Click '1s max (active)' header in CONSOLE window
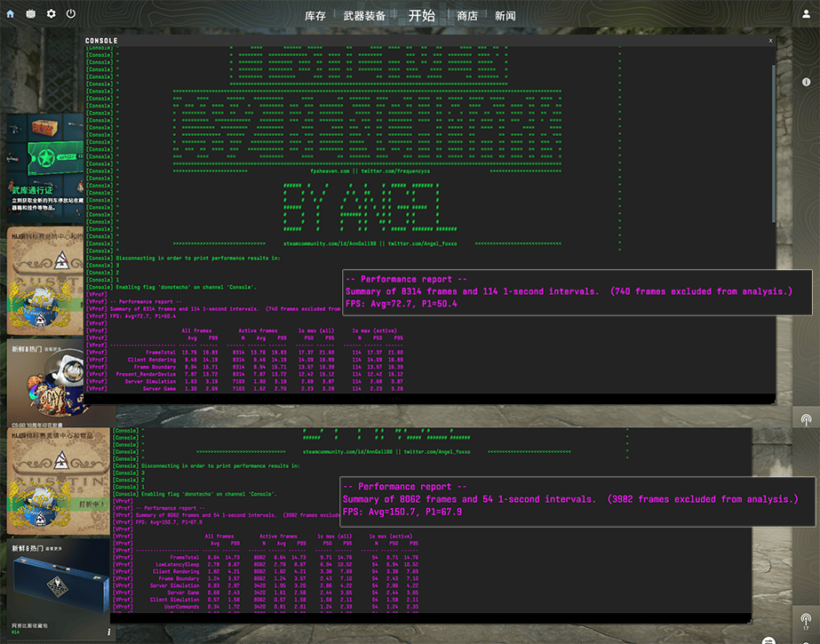Viewport: 820px width, 644px height. (374, 330)
